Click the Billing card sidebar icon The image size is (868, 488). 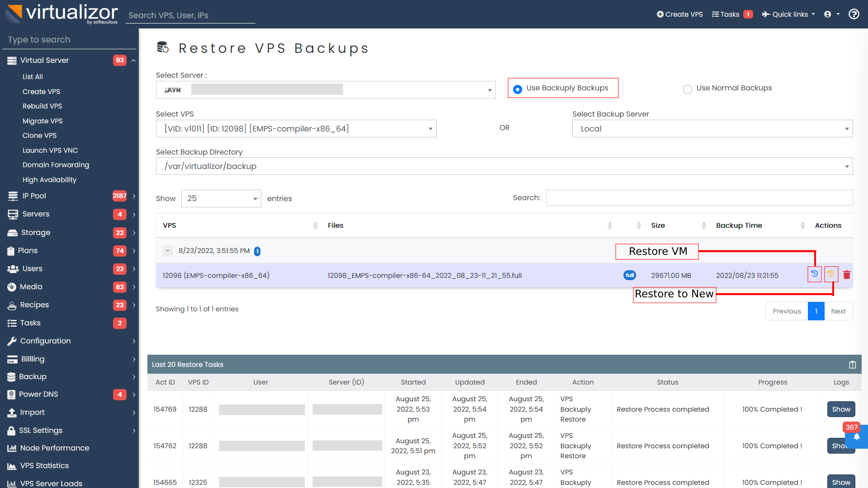(x=12, y=359)
